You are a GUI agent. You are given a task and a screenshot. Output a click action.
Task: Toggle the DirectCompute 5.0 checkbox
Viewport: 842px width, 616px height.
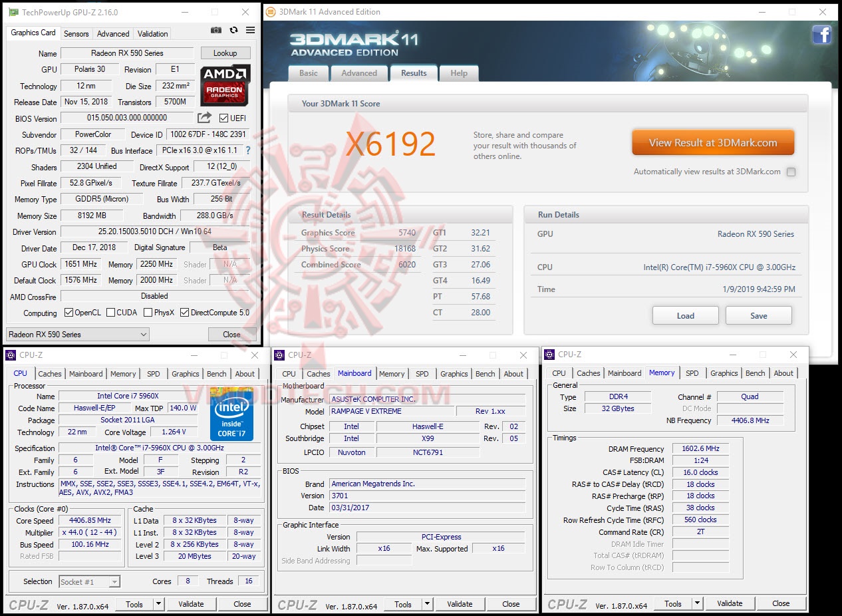[185, 313]
